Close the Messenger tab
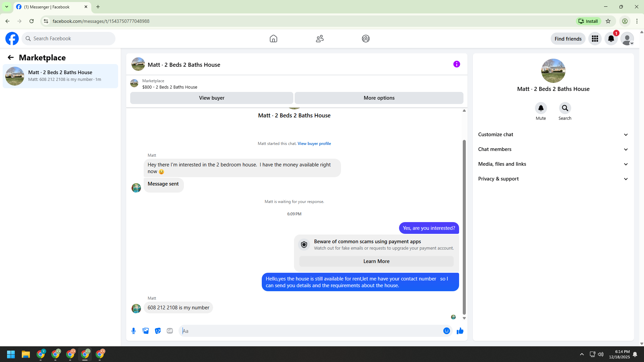Image resolution: width=644 pixels, height=362 pixels. 86,7
